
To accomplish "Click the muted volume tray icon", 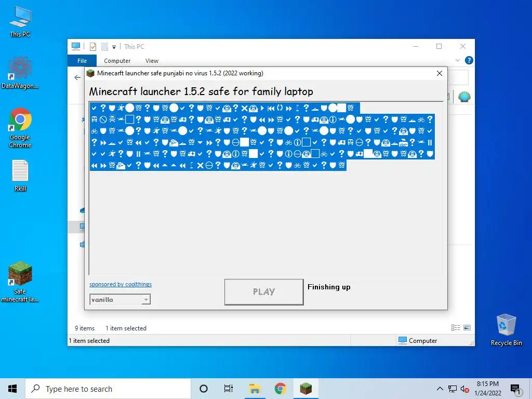I will pyautogui.click(x=464, y=389).
